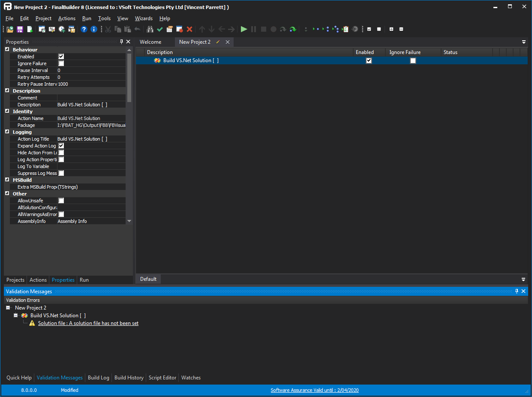
Task: Click the green Run play button
Action: point(244,29)
